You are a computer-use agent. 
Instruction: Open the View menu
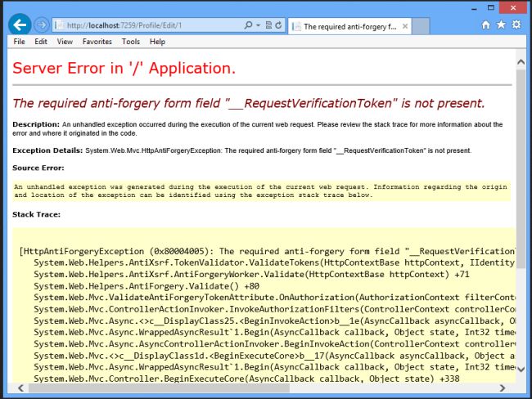65,42
